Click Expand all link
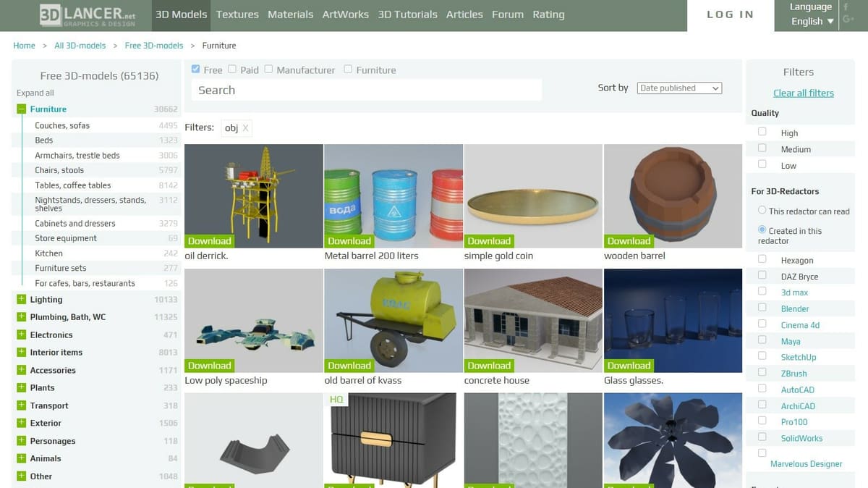Image resolution: width=868 pixels, height=488 pixels. [x=35, y=93]
